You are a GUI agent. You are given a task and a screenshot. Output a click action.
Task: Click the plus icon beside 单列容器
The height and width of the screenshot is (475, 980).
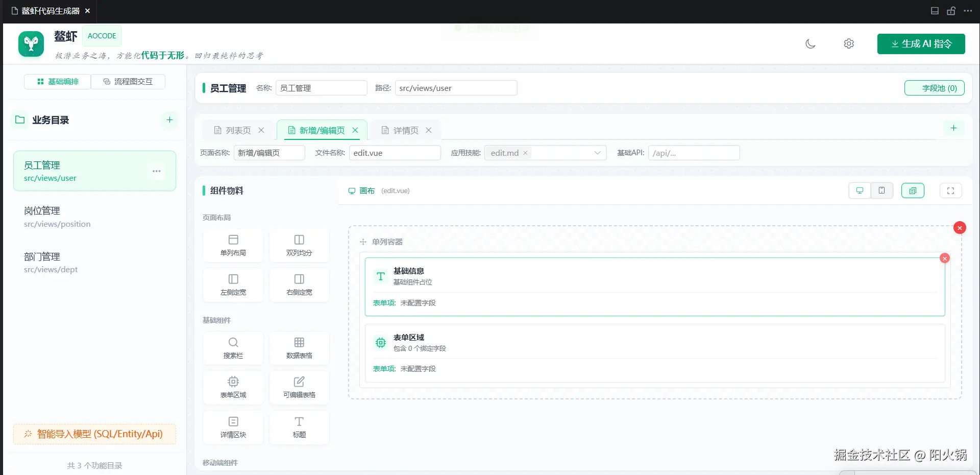(x=363, y=242)
